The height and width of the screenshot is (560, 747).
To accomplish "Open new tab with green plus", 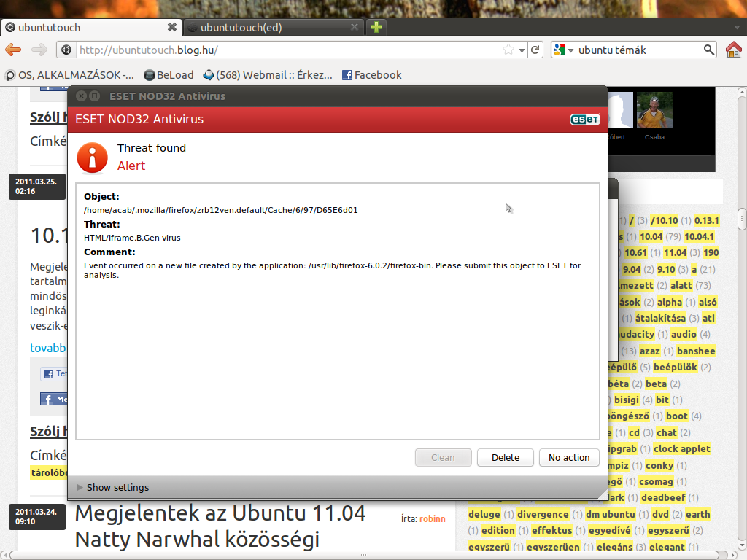I will coord(376,27).
